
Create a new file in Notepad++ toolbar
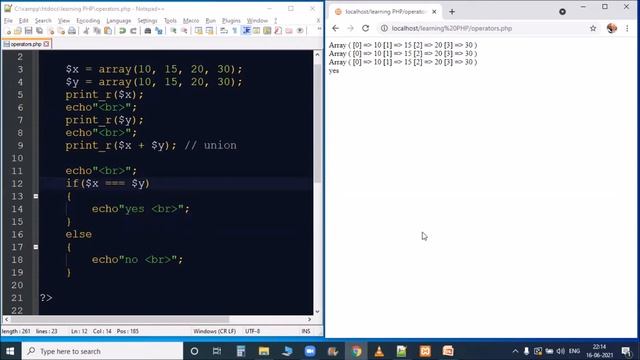[8, 31]
